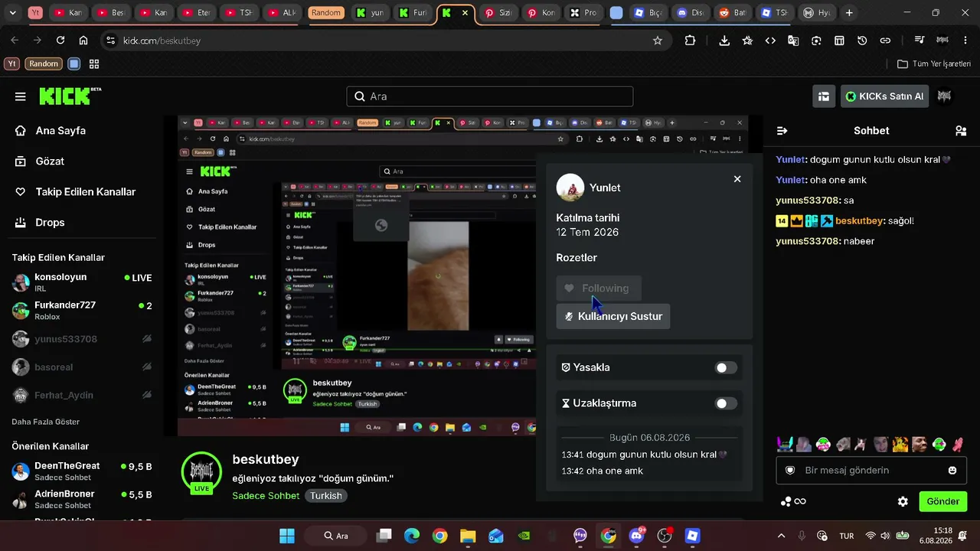The height and width of the screenshot is (551, 980).
Task: Collapse the chat panel using arrow icon
Action: tap(782, 131)
